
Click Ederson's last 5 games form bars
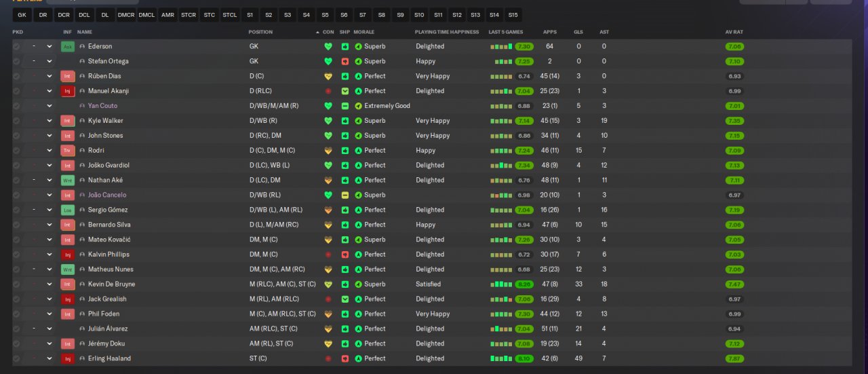point(501,47)
